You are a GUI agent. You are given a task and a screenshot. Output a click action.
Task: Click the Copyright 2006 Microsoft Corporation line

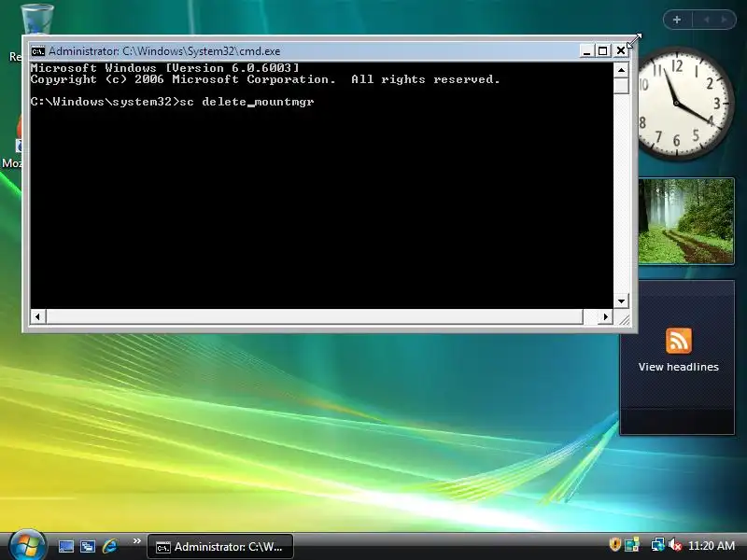pos(265,79)
